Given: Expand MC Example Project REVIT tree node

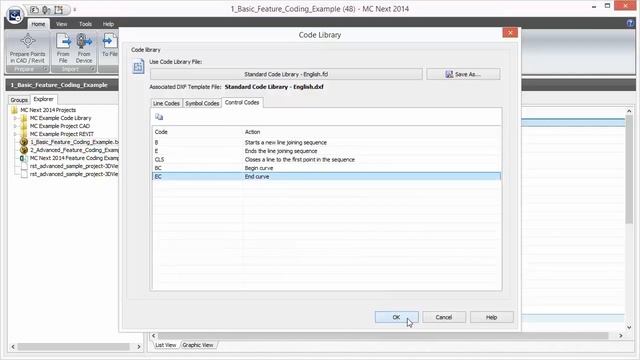Looking at the screenshot, I should 16,134.
